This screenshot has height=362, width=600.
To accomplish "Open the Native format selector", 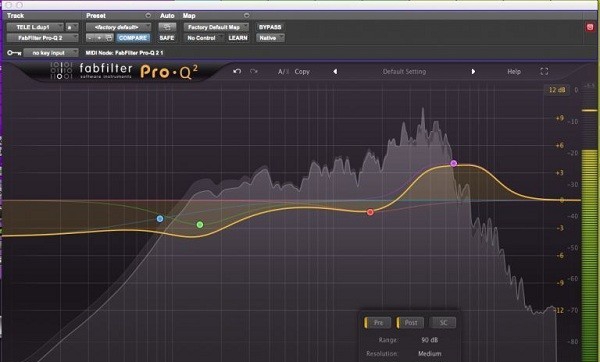I will click(271, 38).
